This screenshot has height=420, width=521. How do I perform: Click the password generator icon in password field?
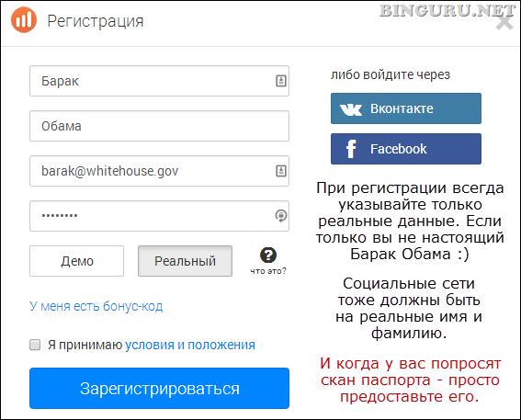[x=281, y=216]
